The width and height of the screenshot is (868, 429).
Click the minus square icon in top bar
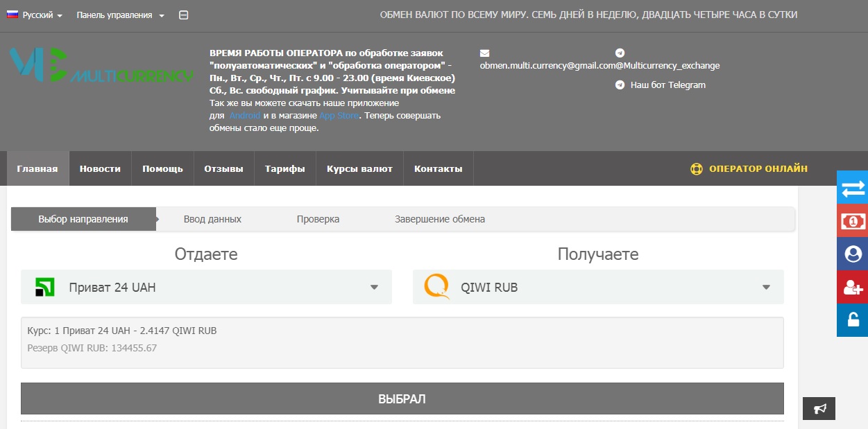[183, 15]
